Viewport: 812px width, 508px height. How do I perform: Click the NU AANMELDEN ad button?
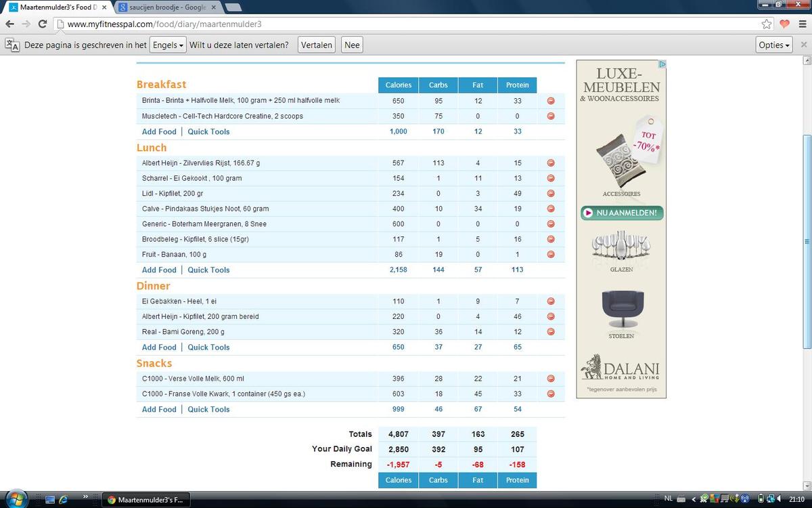[621, 213]
